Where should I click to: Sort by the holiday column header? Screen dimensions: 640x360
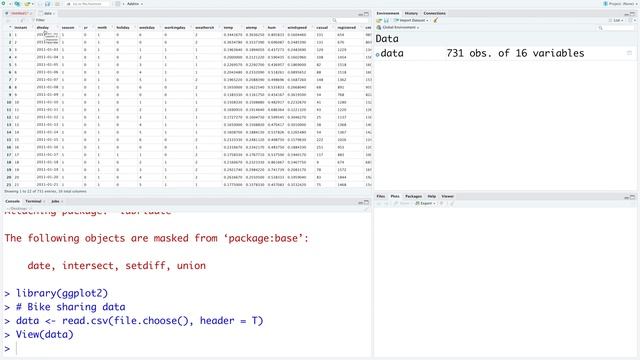point(123,27)
